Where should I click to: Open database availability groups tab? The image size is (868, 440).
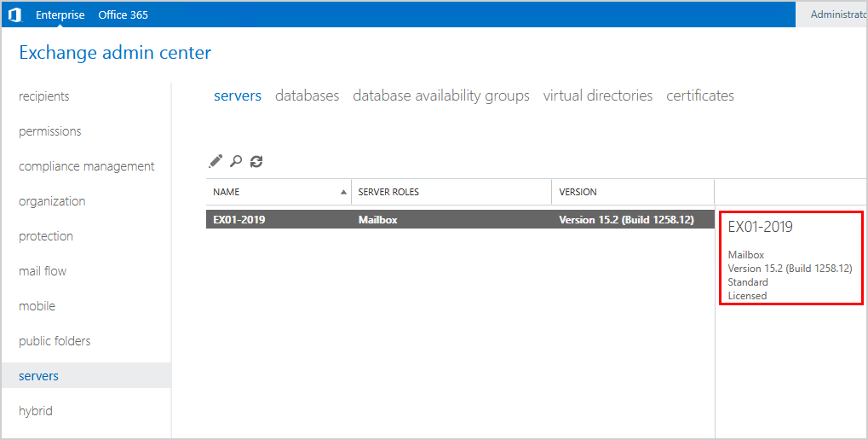coord(441,96)
